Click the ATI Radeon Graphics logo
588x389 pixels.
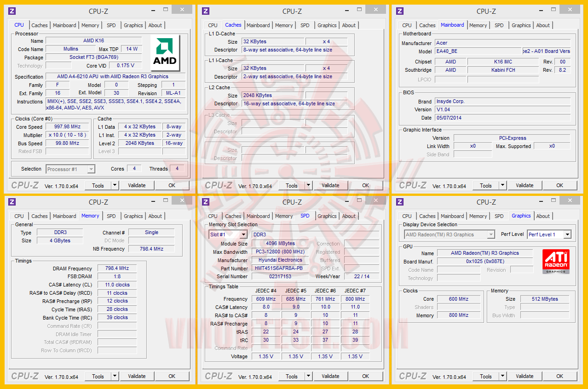point(556,261)
